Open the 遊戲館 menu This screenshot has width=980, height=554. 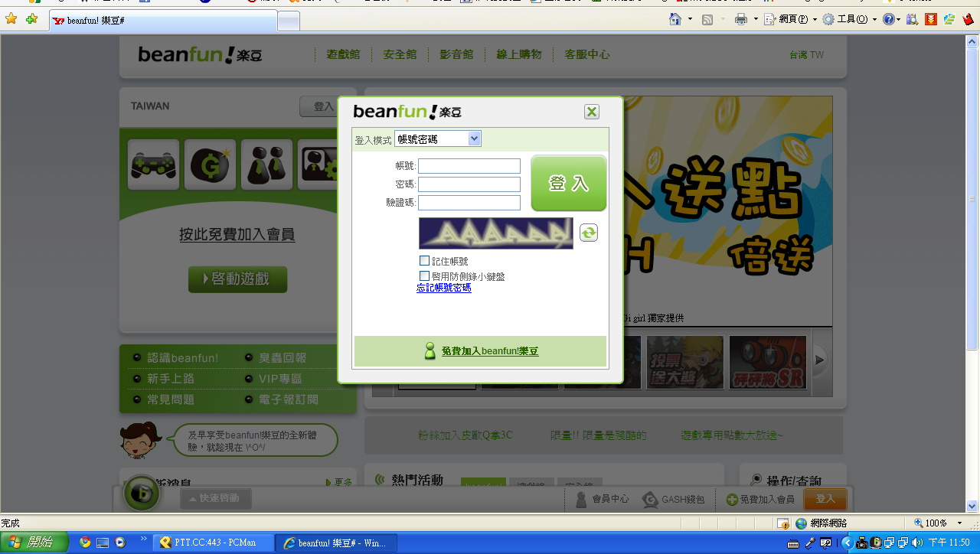pyautogui.click(x=343, y=54)
